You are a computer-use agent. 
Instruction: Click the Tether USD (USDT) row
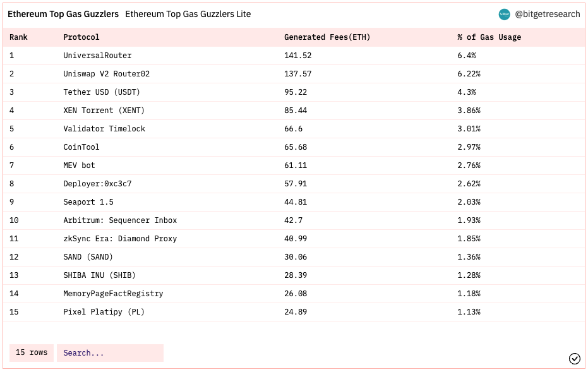click(x=294, y=92)
